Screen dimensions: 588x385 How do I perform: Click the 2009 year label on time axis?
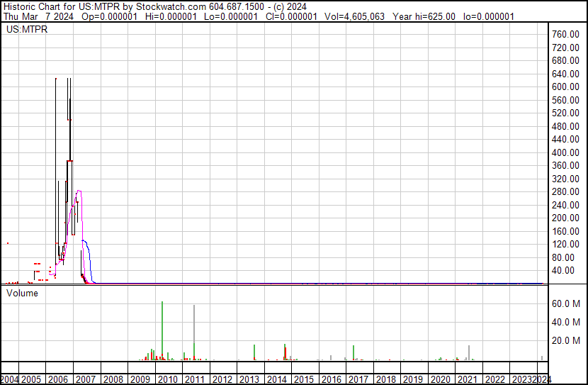tap(140, 379)
